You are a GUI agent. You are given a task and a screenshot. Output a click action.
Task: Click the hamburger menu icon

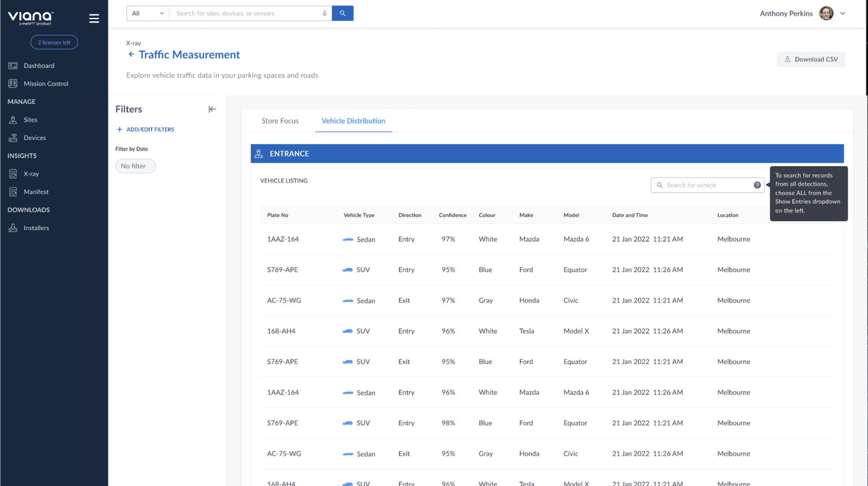[94, 18]
